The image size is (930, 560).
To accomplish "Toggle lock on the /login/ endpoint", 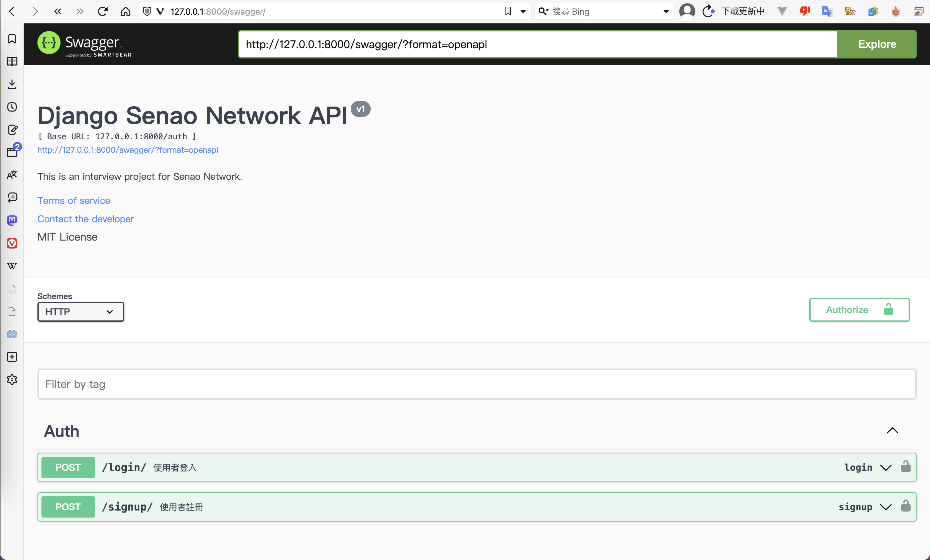I will pos(906,467).
